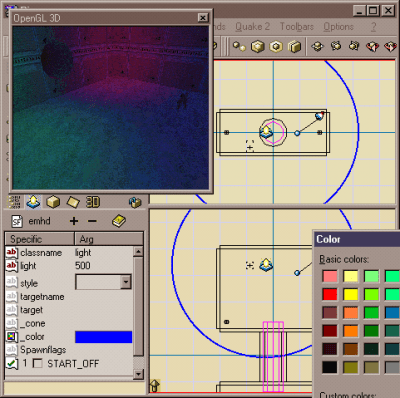The width and height of the screenshot is (400, 398).
Task: Click the specifics list scroll up arrow
Action: point(138,251)
